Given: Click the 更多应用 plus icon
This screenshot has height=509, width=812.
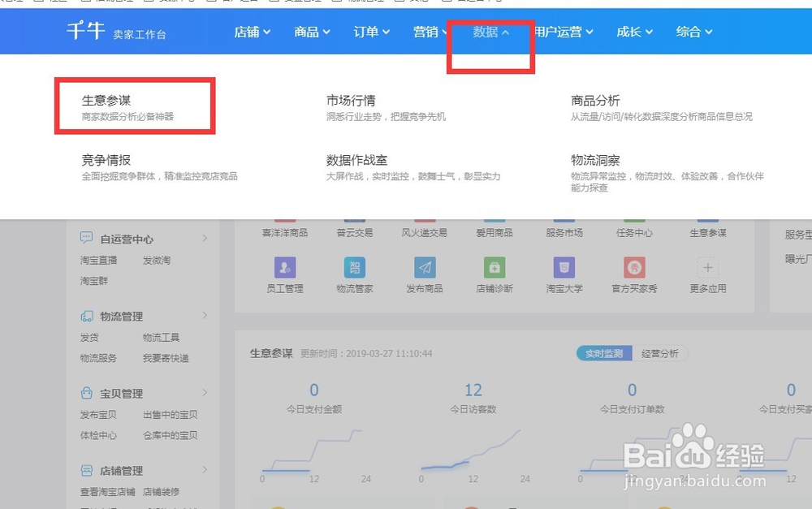Looking at the screenshot, I should click(x=708, y=268).
